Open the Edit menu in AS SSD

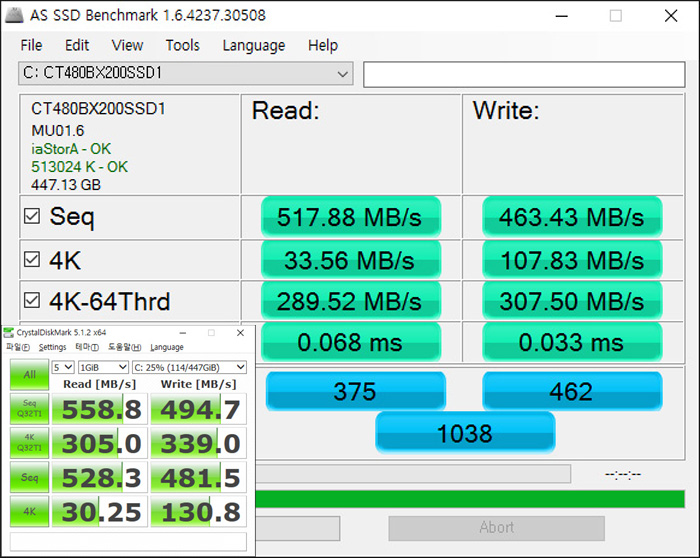click(77, 45)
